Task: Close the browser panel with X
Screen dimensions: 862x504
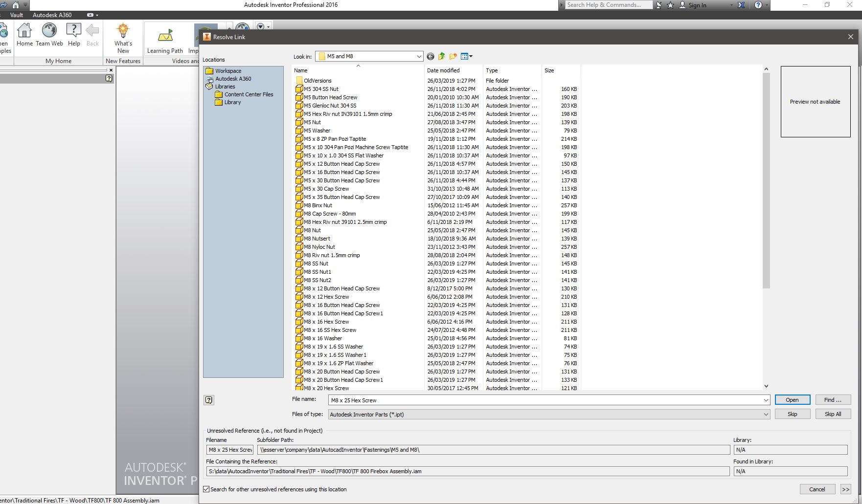Action: pos(111,70)
